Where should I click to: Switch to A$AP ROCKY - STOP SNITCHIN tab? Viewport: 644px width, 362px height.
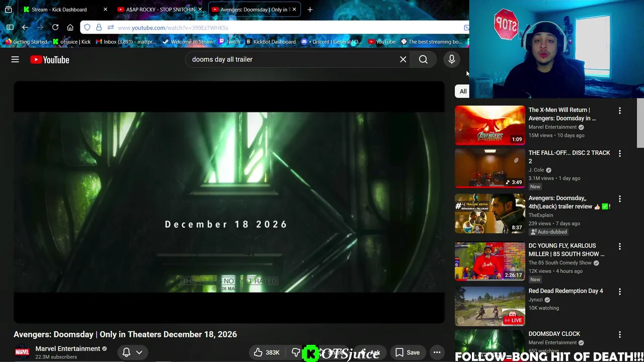pyautogui.click(x=159, y=10)
